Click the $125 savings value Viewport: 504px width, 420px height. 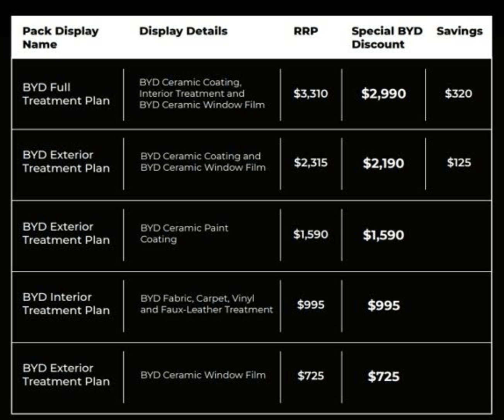pos(459,162)
